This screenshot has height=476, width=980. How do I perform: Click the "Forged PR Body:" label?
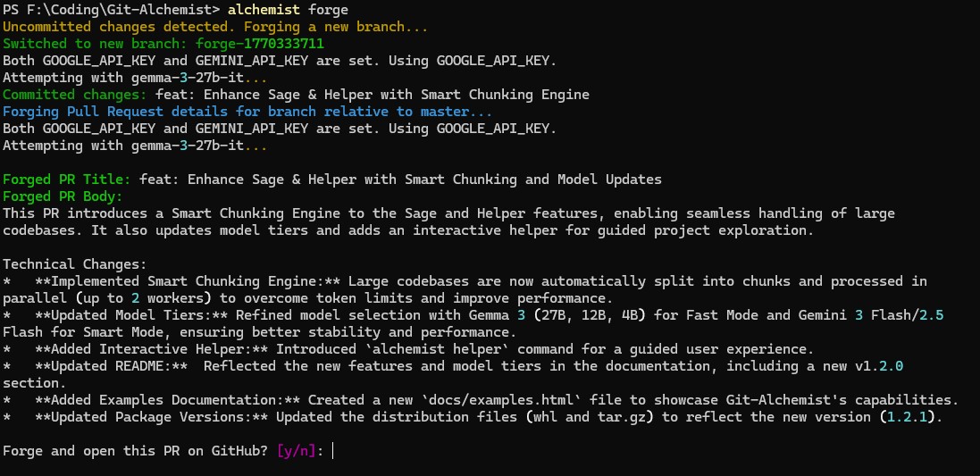pyautogui.click(x=63, y=196)
